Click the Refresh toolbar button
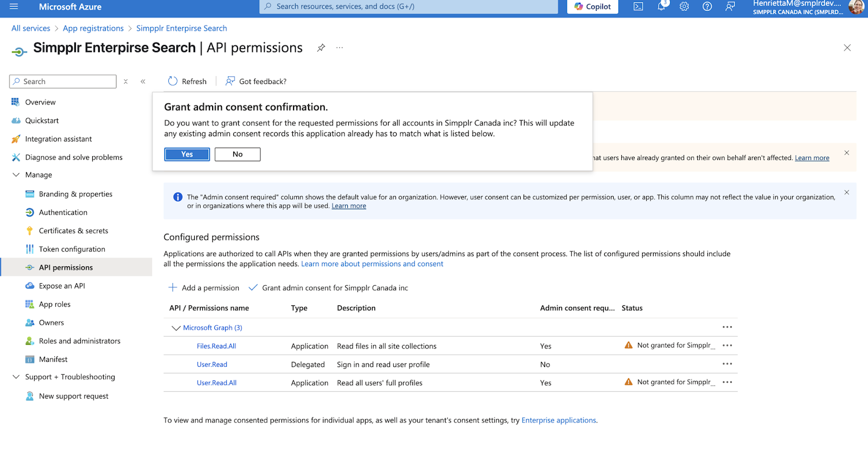 [187, 81]
